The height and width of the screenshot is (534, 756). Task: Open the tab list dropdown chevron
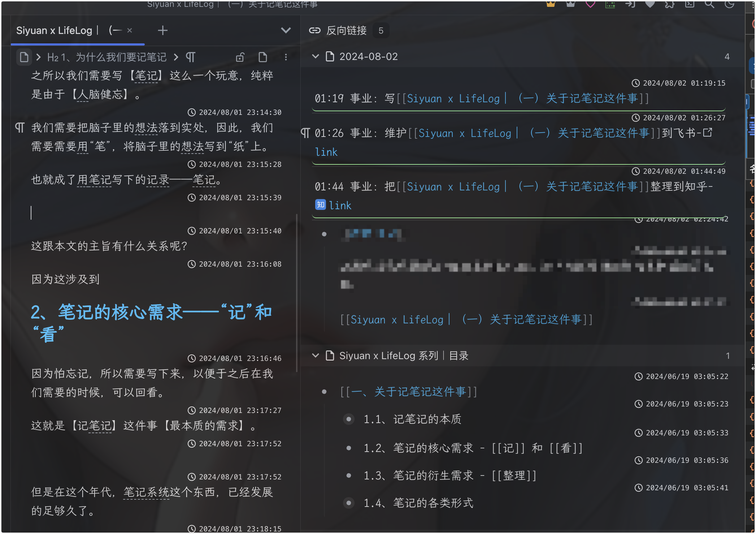pos(286,30)
